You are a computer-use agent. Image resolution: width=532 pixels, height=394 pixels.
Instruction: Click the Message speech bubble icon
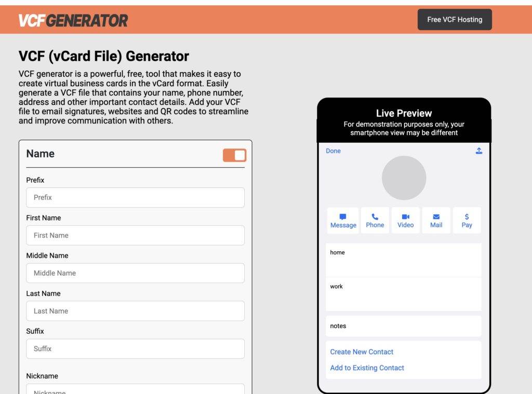tap(343, 216)
